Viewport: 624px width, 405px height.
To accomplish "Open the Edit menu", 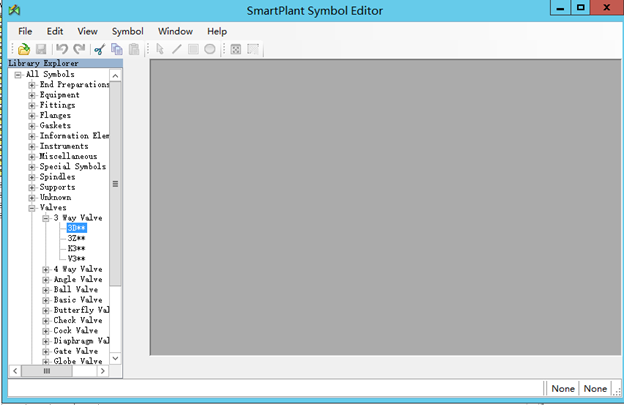I will [55, 31].
